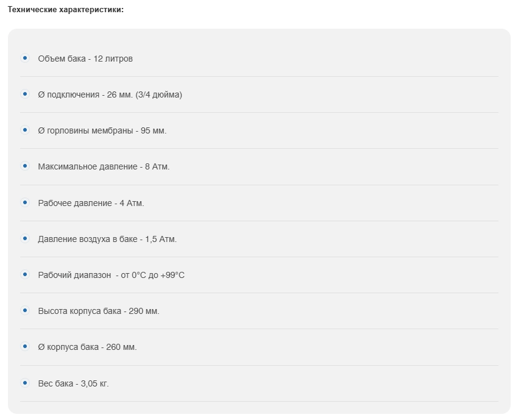Viewport: 518px width, 420px height.
Task: Click the bullet beside "Объем бака"
Action: pyautogui.click(x=25, y=58)
